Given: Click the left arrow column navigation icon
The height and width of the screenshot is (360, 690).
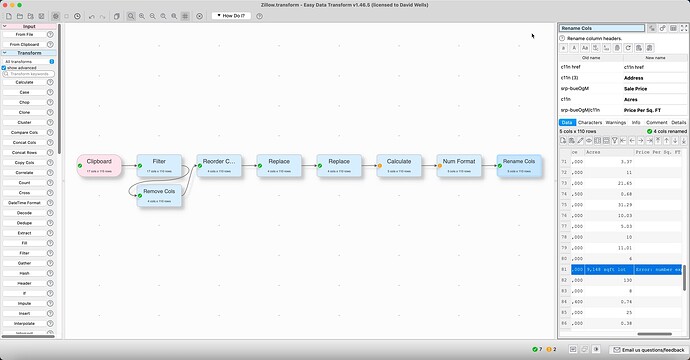Looking at the screenshot, I should [x=632, y=140].
